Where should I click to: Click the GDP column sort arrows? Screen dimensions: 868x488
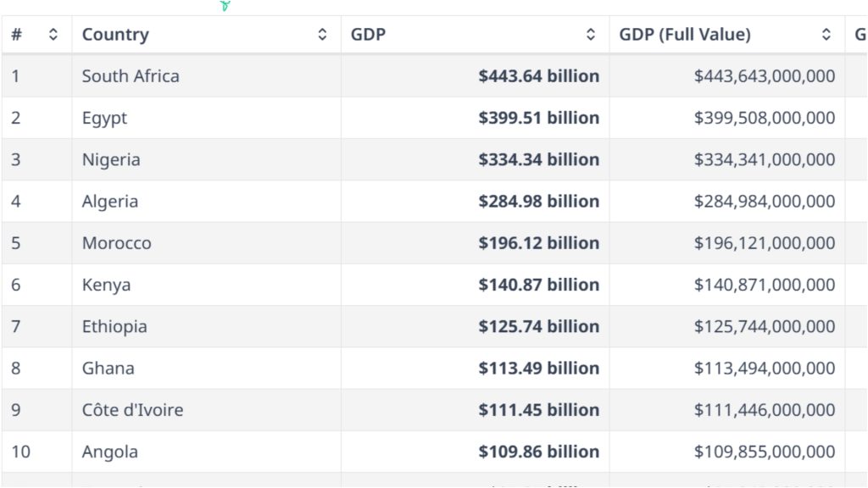pyautogui.click(x=591, y=35)
